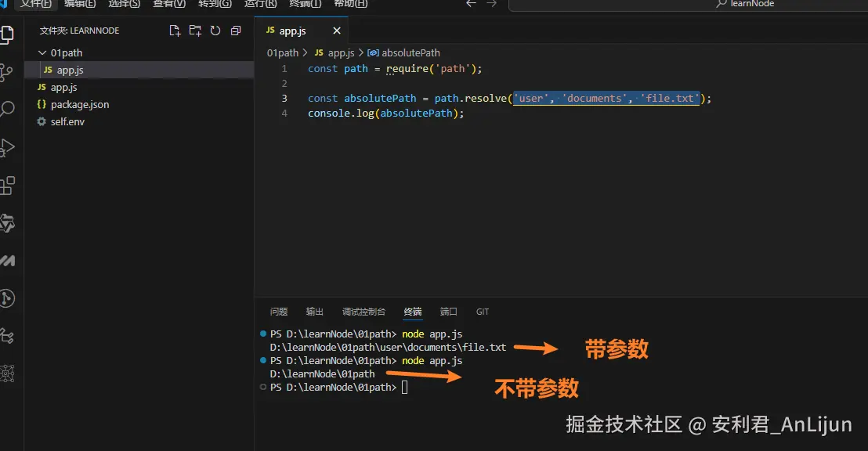Image resolution: width=868 pixels, height=451 pixels.
Task: Open the knot-shaped AI assistant sidebar icon
Action: pos(7,223)
